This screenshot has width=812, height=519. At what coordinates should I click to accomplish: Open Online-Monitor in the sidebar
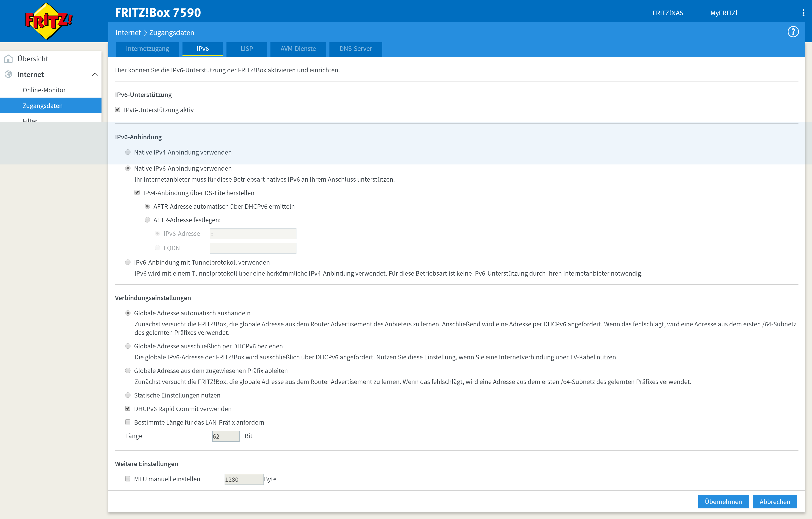44,90
